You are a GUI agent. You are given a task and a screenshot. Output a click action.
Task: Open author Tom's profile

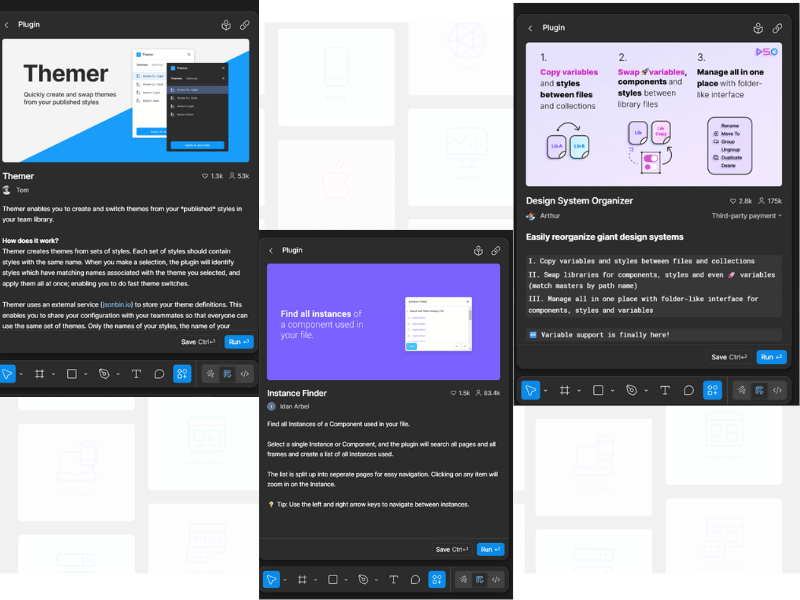tap(16, 190)
